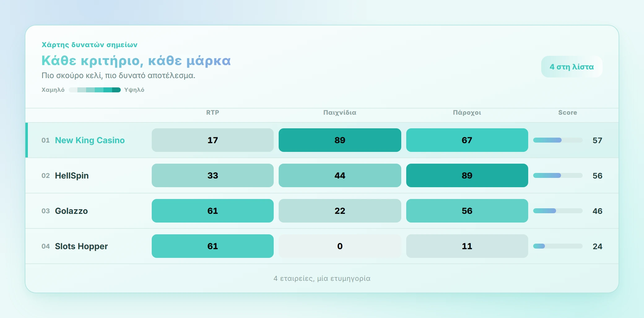Select the HellSpin brand name

[72, 175]
